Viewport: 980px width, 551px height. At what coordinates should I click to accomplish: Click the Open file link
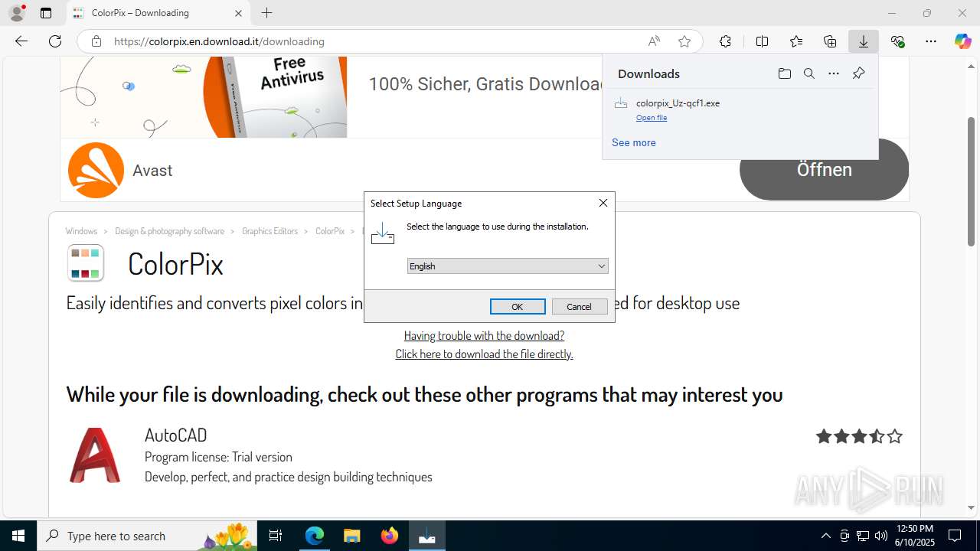tap(652, 118)
